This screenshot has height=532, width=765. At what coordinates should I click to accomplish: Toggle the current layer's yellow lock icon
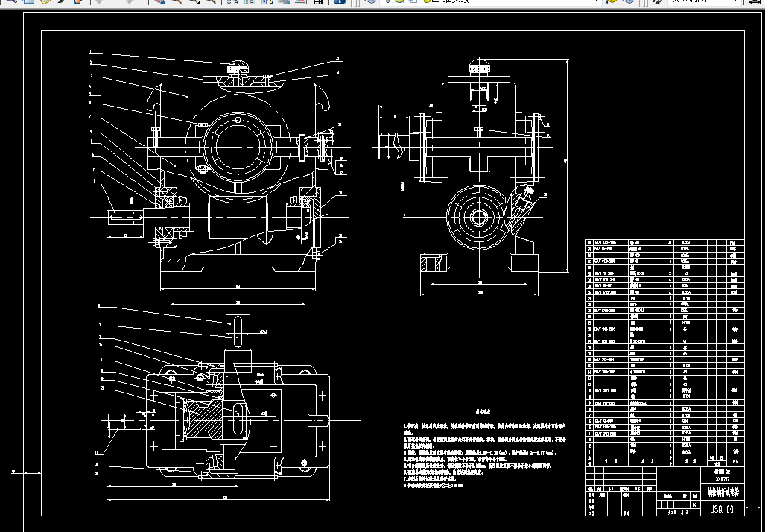coord(426,1)
